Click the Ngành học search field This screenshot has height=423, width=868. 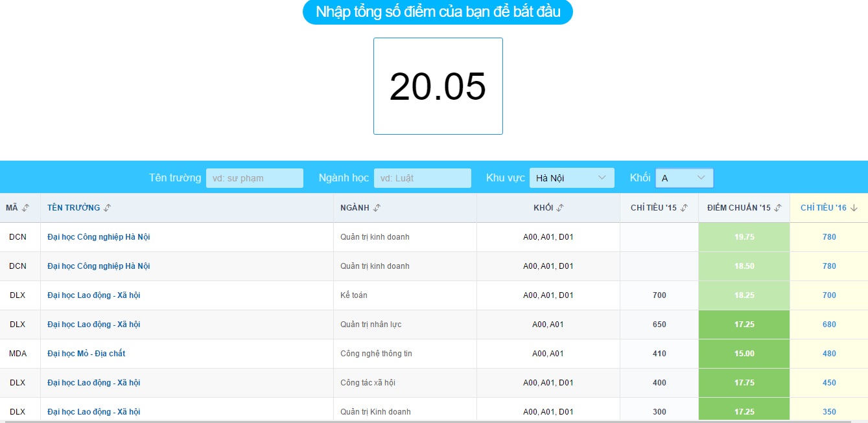click(422, 178)
